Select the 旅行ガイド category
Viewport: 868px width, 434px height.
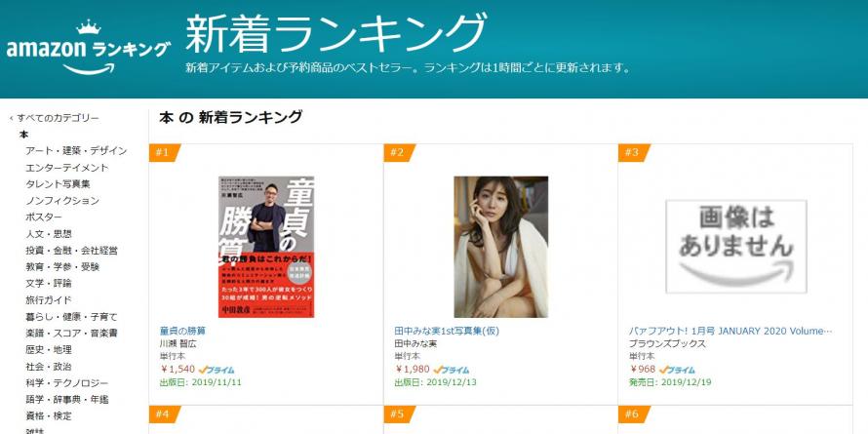[x=48, y=300]
